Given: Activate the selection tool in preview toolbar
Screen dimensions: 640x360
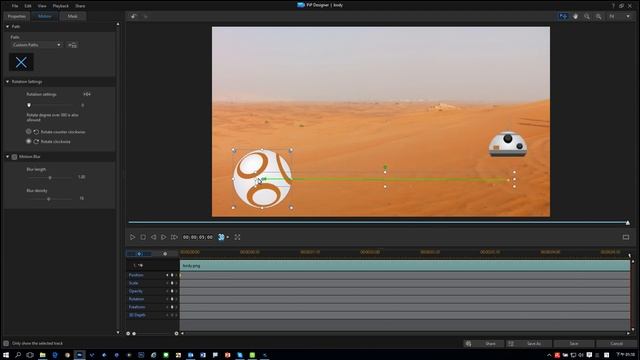Looking at the screenshot, I should (x=563, y=16).
